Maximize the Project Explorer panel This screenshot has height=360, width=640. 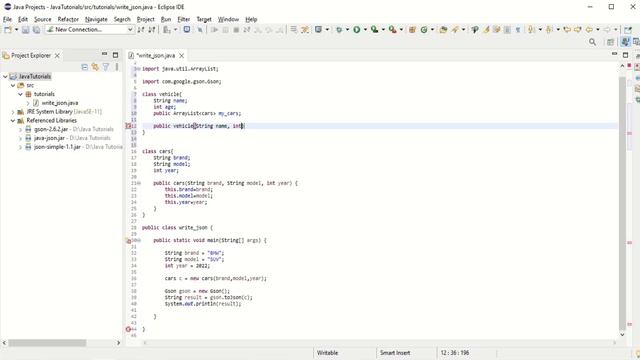tap(116, 55)
